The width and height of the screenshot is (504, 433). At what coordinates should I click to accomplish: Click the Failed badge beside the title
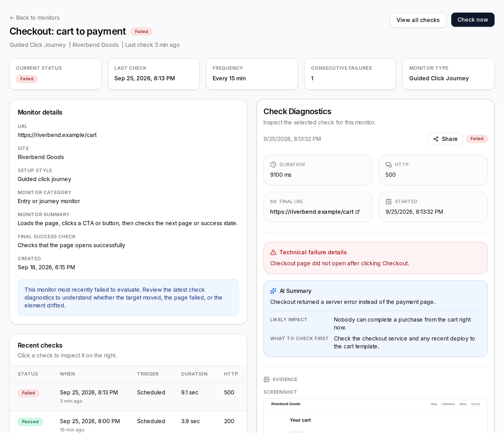141,32
